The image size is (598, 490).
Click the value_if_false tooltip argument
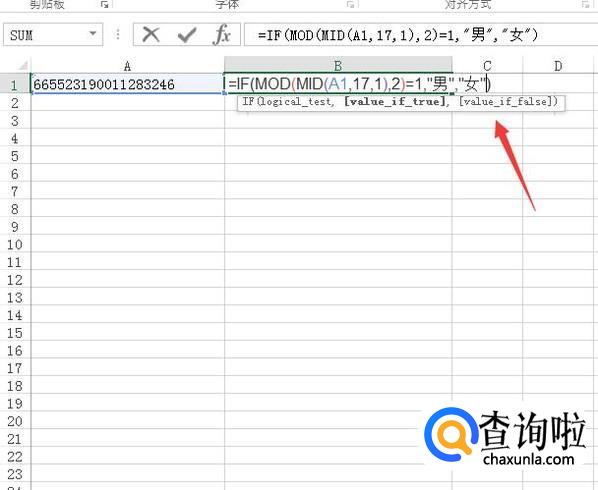point(505,101)
